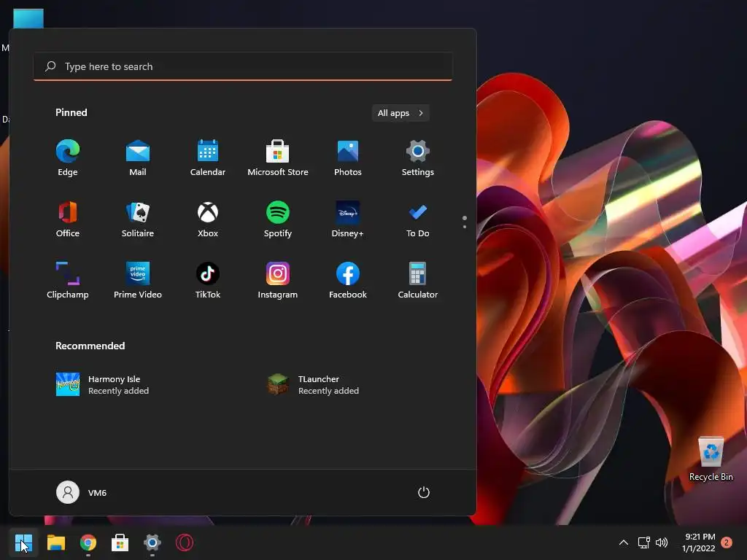Launch Opera browser from the taskbar
Viewport: 747px width, 560px height.
pos(185,542)
